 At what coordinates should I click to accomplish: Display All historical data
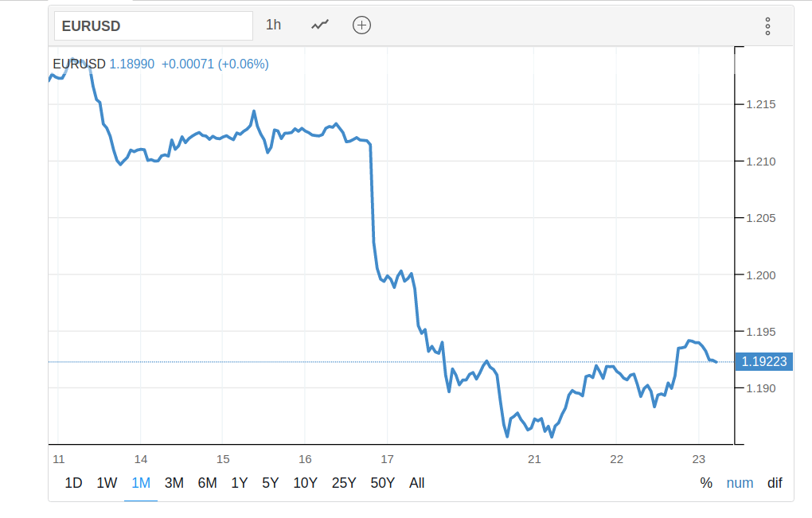(416, 483)
